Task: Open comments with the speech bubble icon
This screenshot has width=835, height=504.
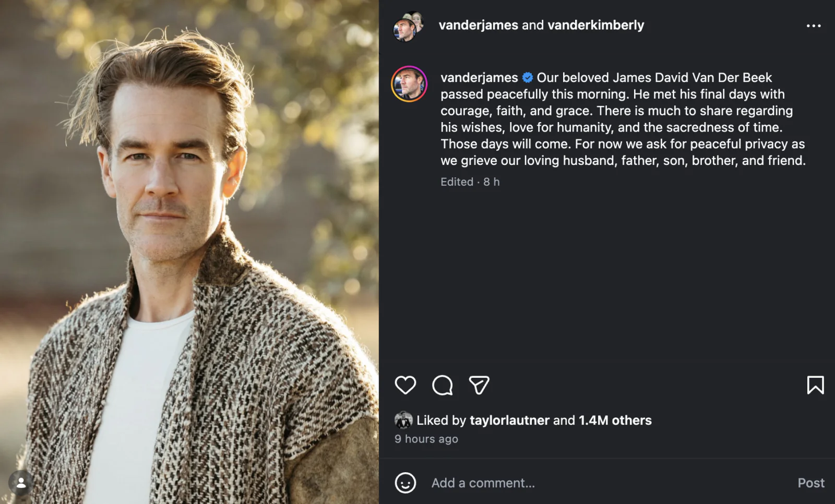Action: tap(442, 386)
